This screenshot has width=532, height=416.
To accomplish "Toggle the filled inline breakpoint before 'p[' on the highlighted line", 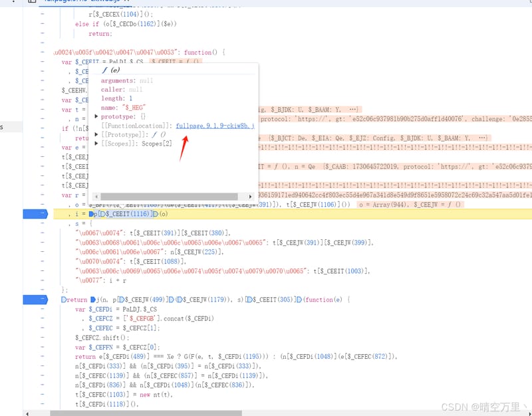I will coord(91,214).
